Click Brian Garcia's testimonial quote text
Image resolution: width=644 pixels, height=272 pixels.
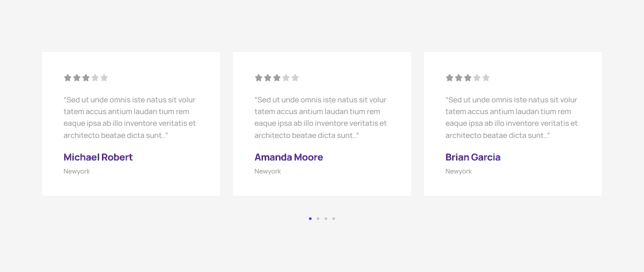512,118
